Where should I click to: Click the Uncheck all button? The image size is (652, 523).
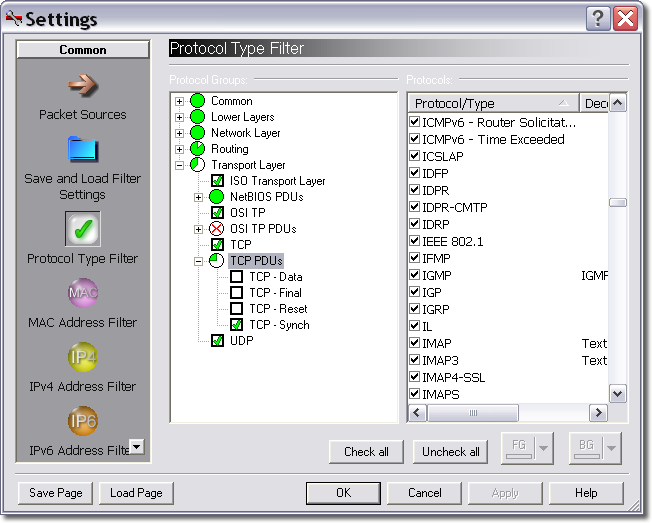tap(450, 452)
